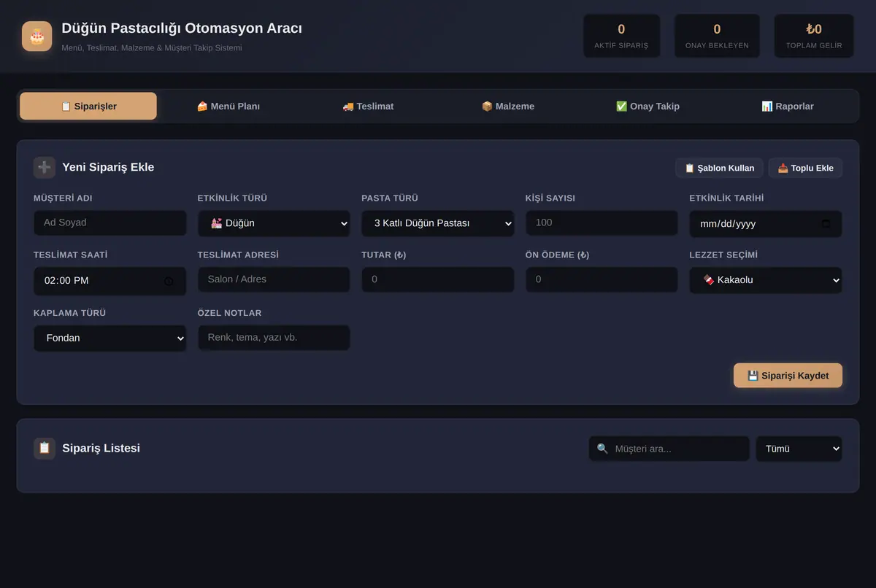Click the wedding cake app logo icon
The width and height of the screenshot is (876, 588).
point(36,36)
